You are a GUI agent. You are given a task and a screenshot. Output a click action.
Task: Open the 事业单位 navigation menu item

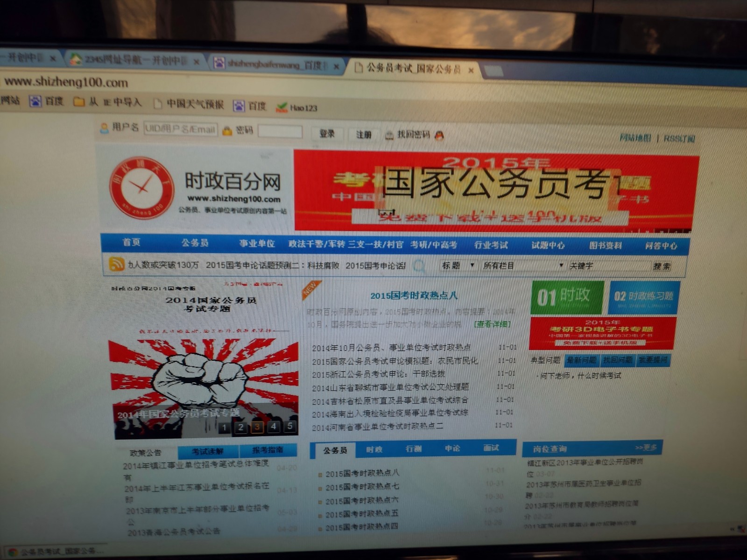pos(257,244)
